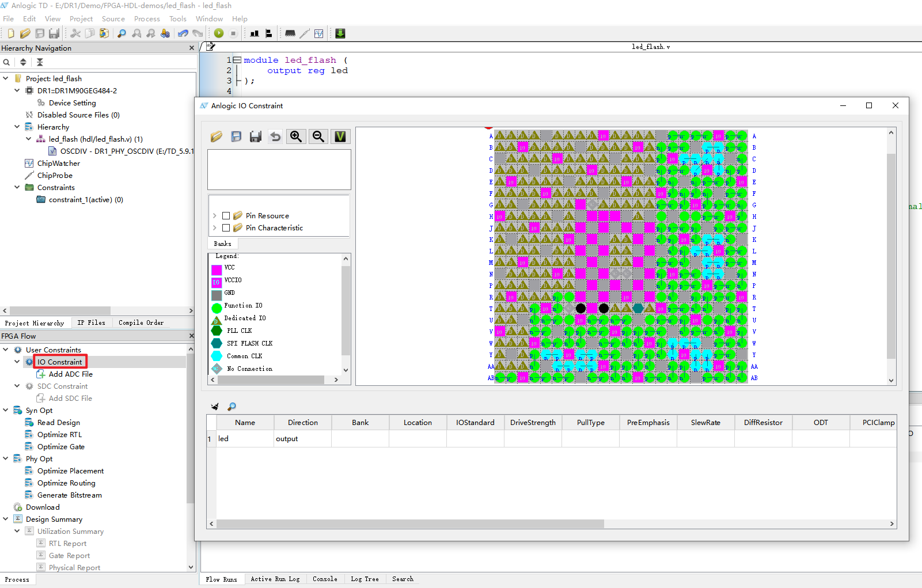Click the collapse-all icon in Hierarchy Navigation
The height and width of the screenshot is (588, 922).
click(40, 62)
